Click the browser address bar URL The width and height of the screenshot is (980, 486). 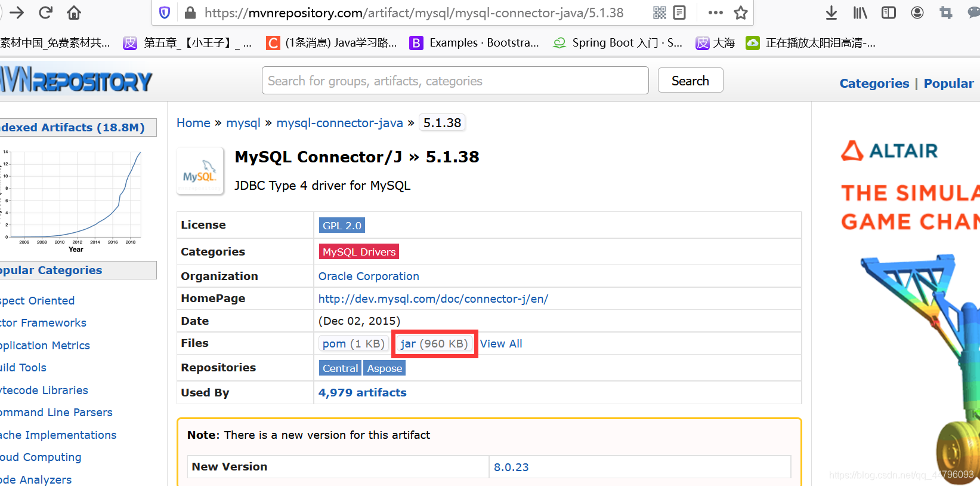(414, 13)
